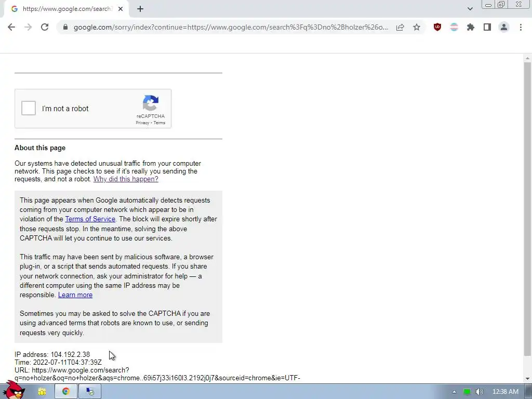The width and height of the screenshot is (532, 399).
Task: Click the IP address 104.192.2.38 text
Action: [52, 354]
